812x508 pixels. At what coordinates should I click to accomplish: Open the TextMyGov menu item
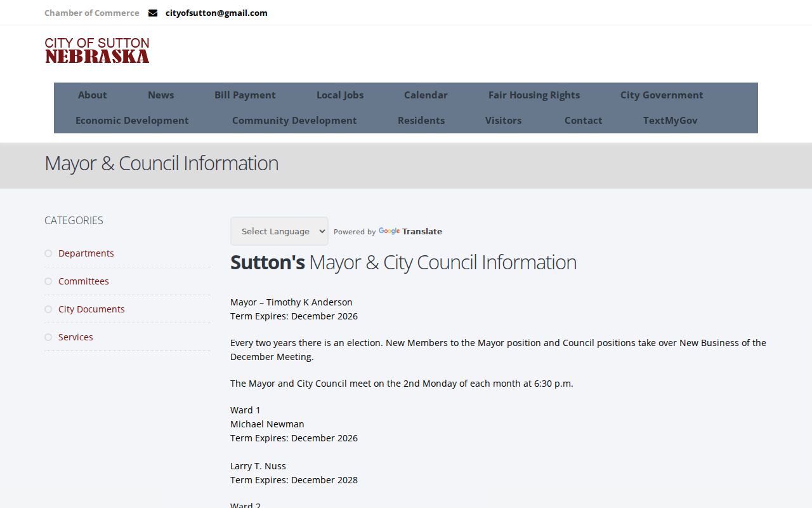coord(670,121)
